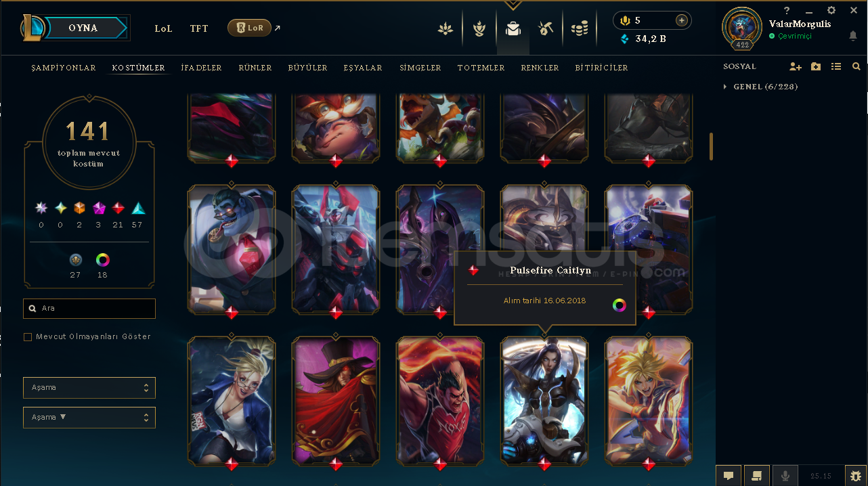Viewport: 868px width, 486px height.
Task: Open the Collection backpack icon
Action: coord(513,28)
